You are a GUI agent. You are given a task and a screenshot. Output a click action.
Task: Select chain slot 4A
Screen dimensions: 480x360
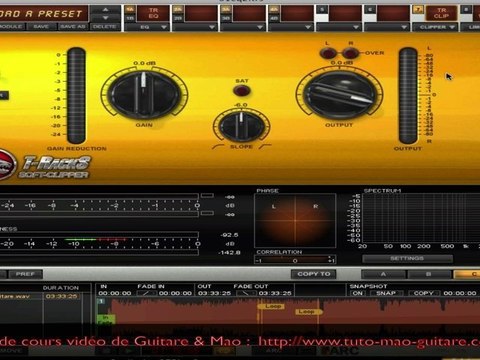click(274, 10)
